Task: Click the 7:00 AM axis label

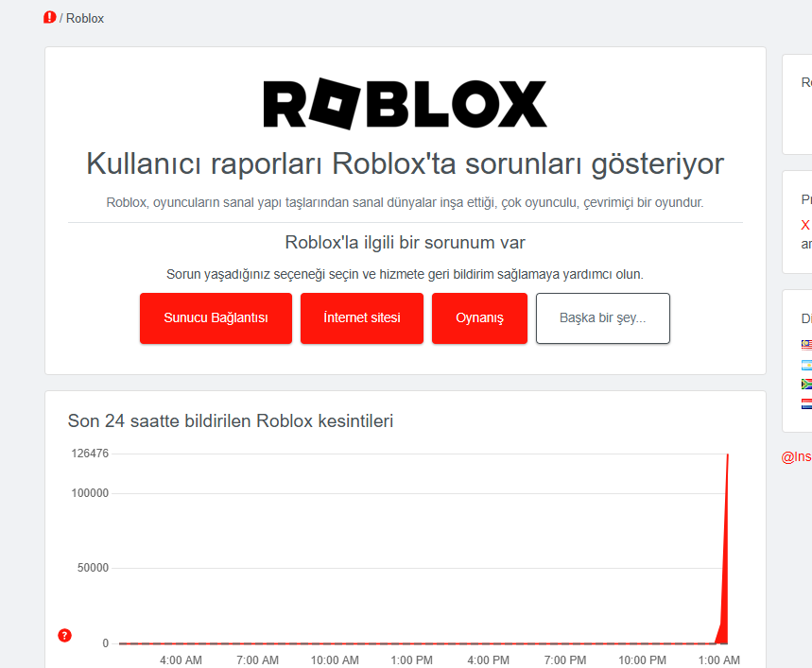Action: (x=257, y=660)
